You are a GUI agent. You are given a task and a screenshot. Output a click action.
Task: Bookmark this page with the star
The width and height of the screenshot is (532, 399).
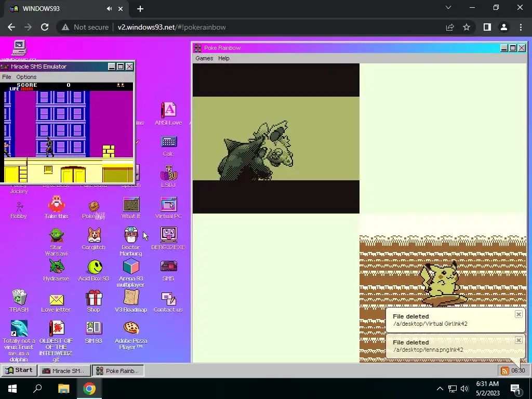click(x=467, y=27)
